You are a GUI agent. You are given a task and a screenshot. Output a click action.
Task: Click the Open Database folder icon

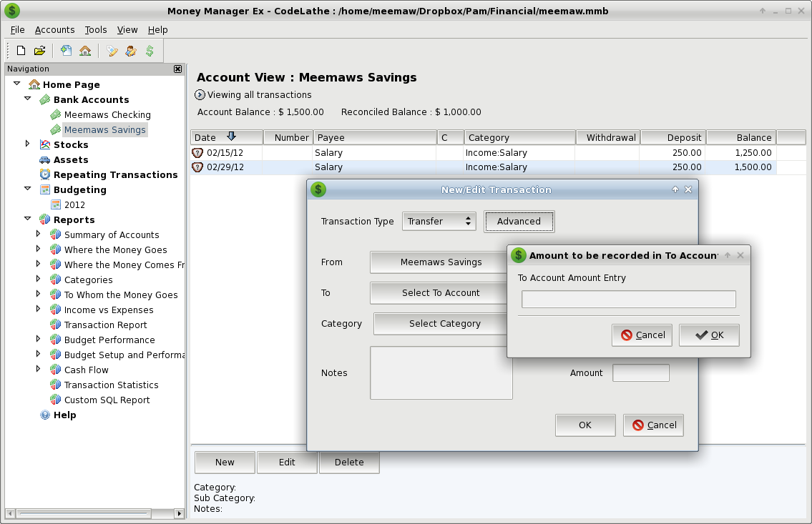pos(40,51)
